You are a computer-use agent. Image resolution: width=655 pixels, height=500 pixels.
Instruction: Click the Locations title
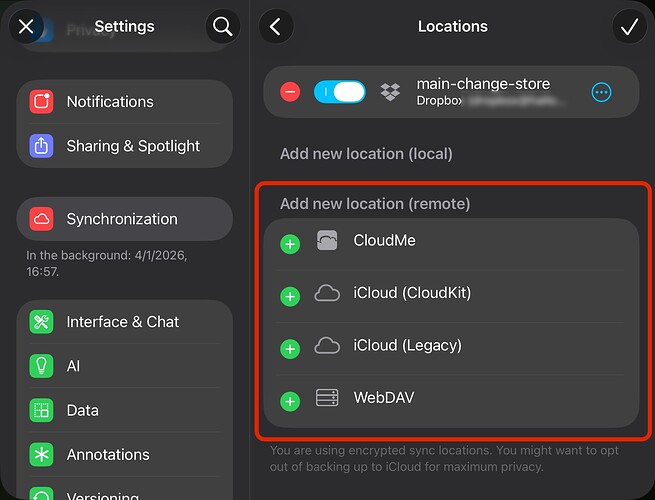tap(453, 26)
